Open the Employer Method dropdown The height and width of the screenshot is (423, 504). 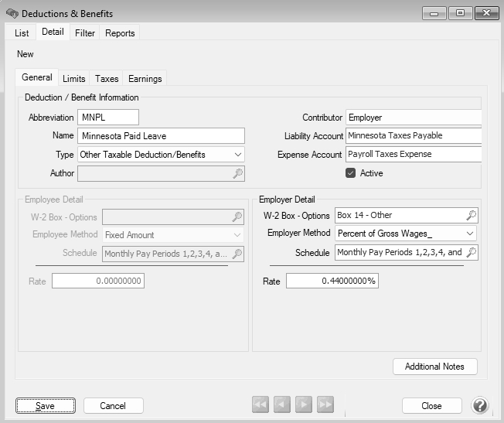470,234
